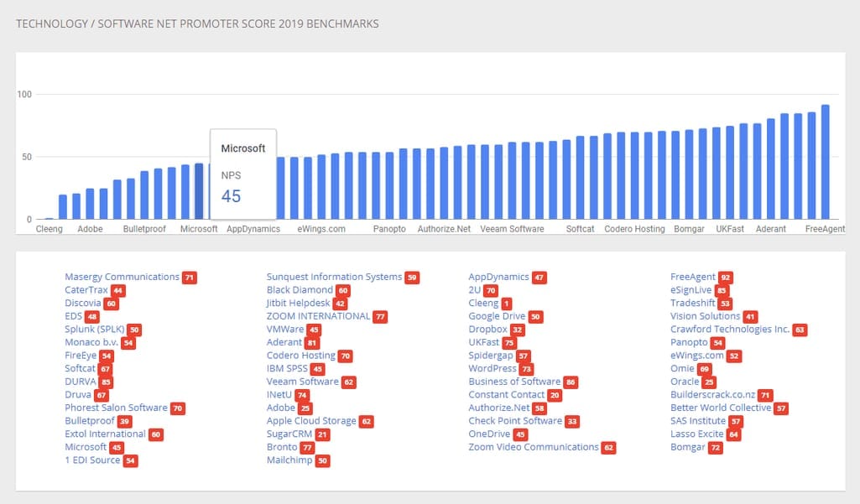Open the Omie link
Screen dimensions: 860x504
(682, 368)
